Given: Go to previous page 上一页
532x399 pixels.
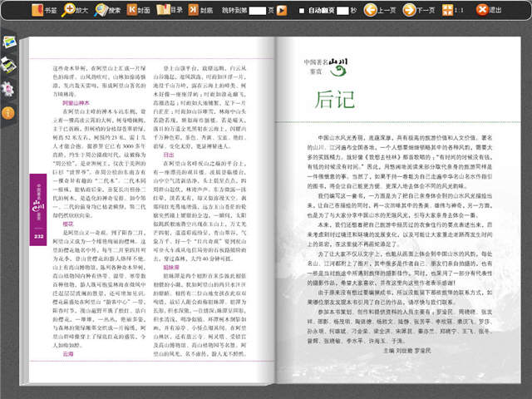Looking at the screenshot, I should coord(379,10).
